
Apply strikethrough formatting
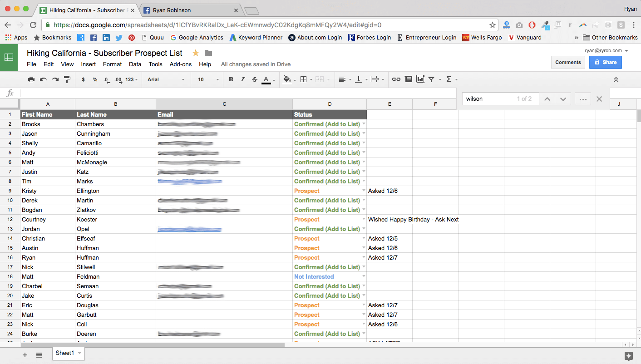[x=254, y=79]
